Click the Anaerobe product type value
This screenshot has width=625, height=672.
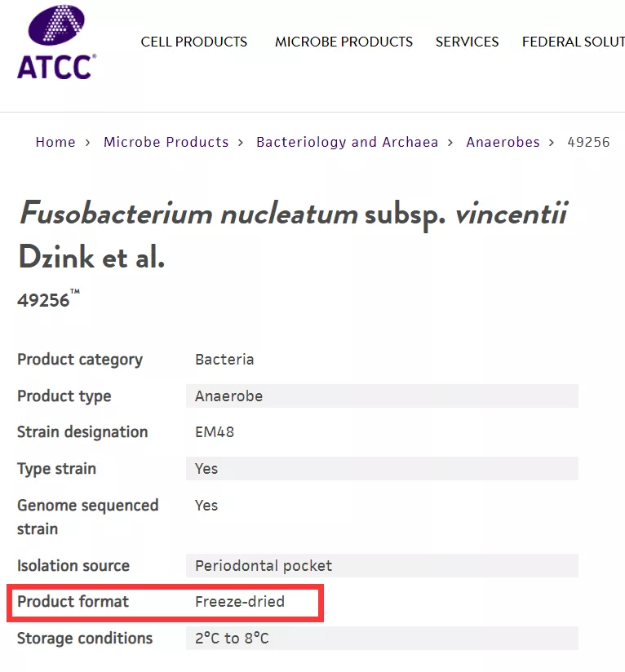(228, 396)
